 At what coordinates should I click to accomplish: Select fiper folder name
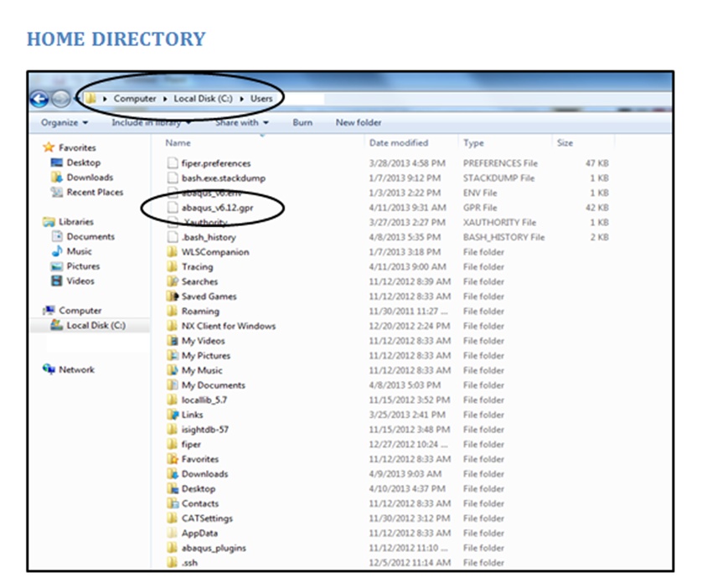point(191,444)
